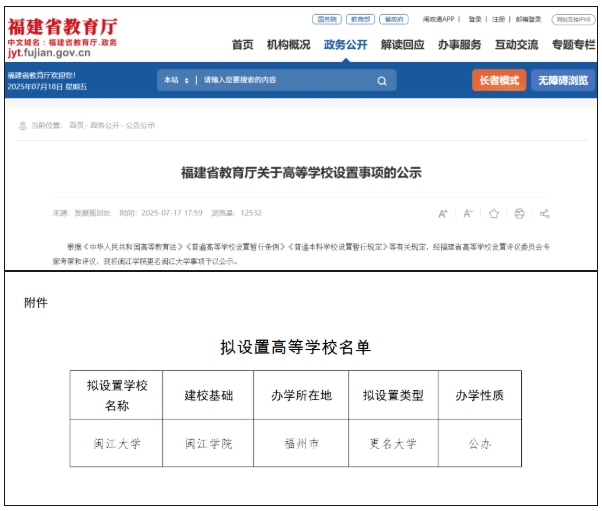Viewport: 602px width, 511px height.
Task: Turn on 无障碍浏览 accessibility browsing
Action: [x=563, y=80]
